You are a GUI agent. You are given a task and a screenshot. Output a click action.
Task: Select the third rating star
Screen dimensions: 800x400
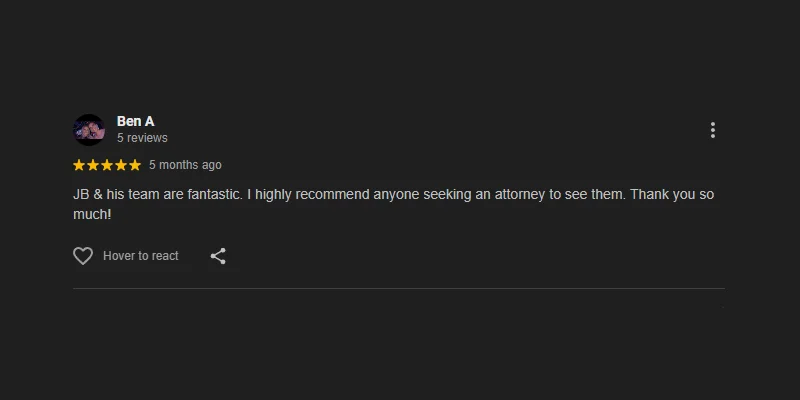(107, 165)
